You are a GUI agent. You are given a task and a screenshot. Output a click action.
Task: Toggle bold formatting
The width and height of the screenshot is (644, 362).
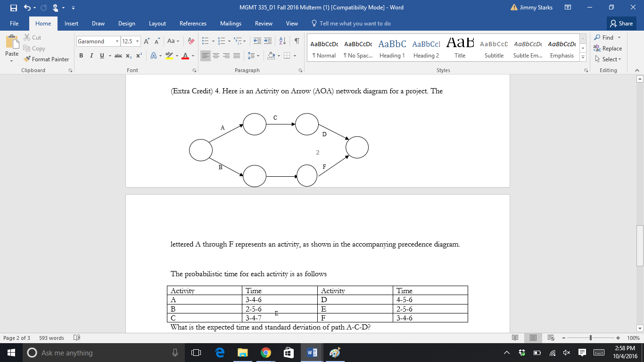tap(81, 56)
